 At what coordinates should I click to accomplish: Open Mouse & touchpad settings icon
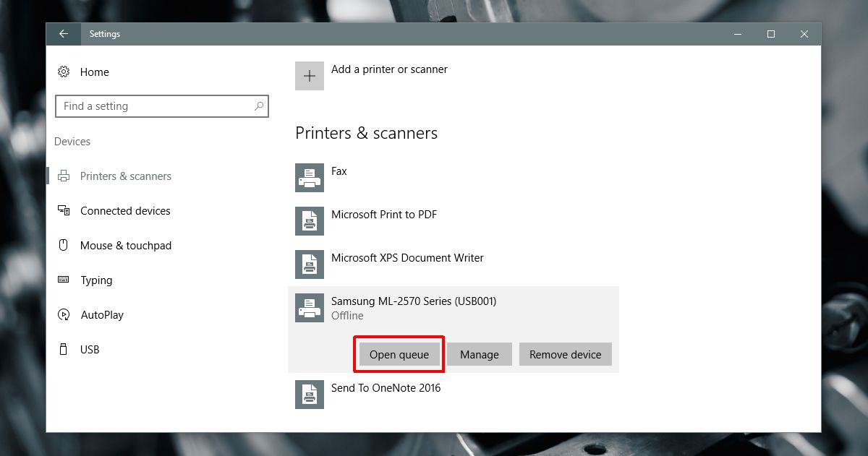coord(64,245)
